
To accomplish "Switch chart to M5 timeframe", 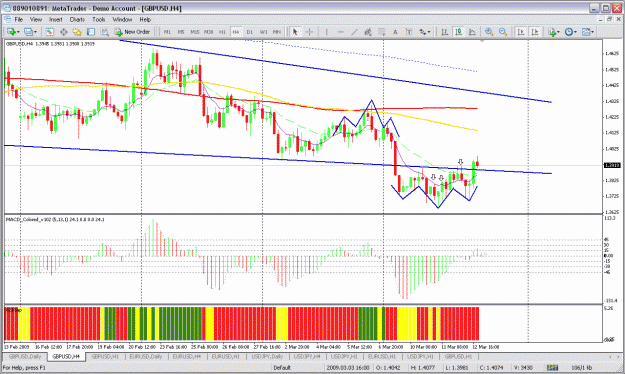I will click(181, 32).
